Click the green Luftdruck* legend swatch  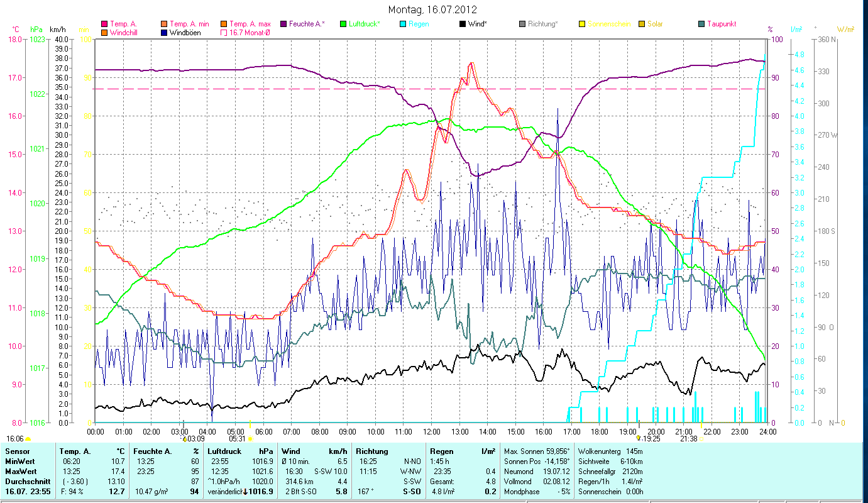coord(343,24)
